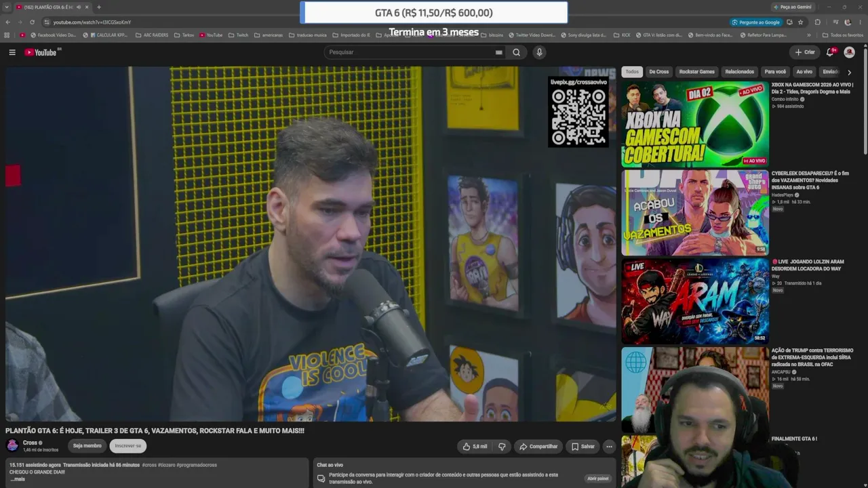The image size is (868, 488).
Task: Open YouTube notifications bell
Action: pyautogui.click(x=830, y=52)
